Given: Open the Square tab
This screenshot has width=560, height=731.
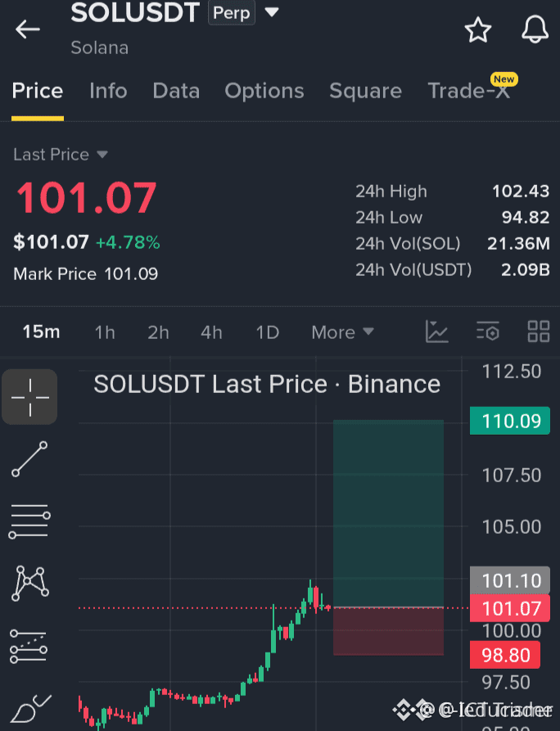Looking at the screenshot, I should [x=366, y=90].
